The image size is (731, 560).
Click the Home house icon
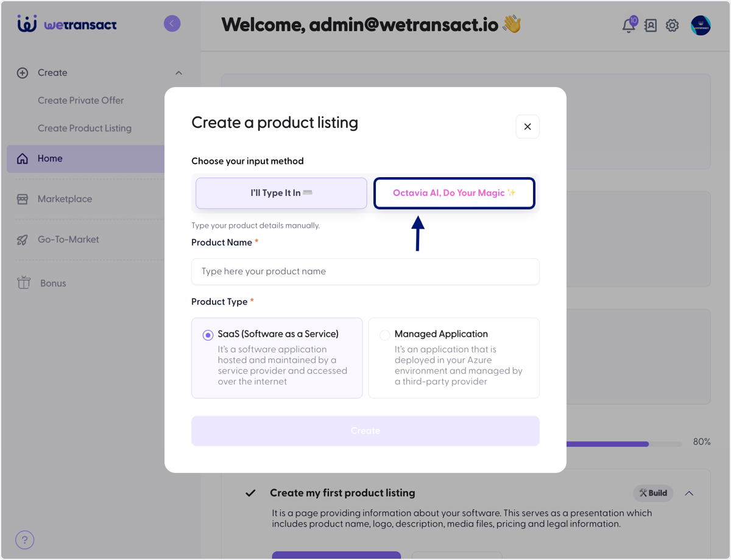(23, 159)
